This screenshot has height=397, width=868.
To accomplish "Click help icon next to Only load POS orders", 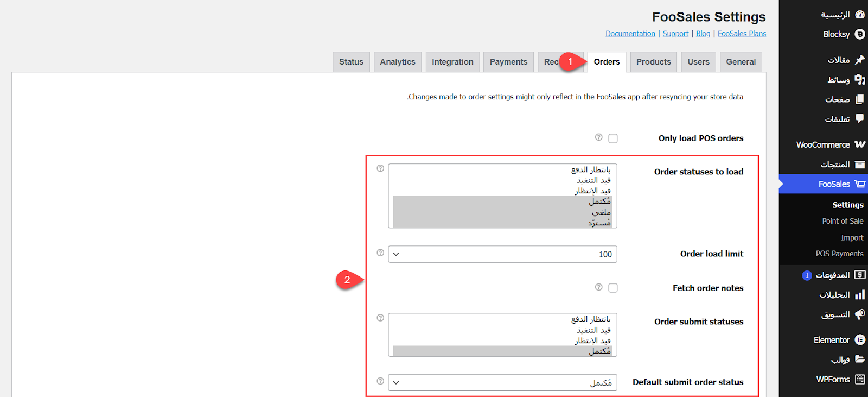I will point(598,137).
